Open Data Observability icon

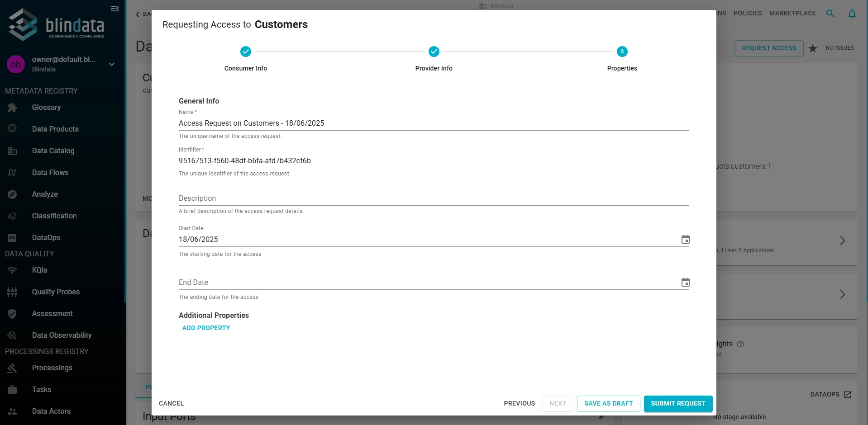click(12, 335)
